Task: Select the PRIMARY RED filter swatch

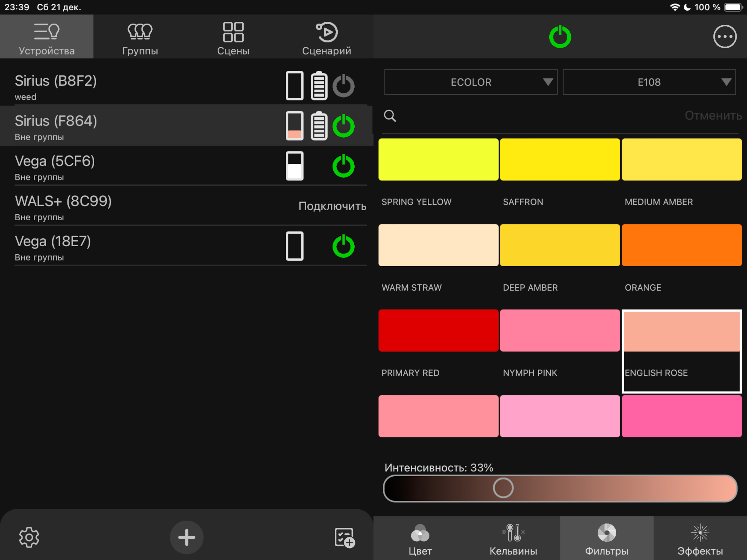Action: point(438,331)
